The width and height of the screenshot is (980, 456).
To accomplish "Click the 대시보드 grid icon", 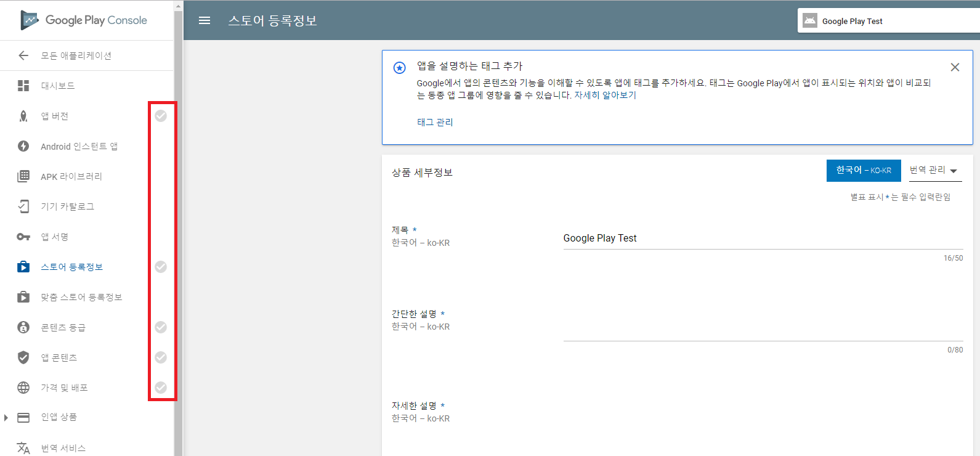I will coord(23,86).
